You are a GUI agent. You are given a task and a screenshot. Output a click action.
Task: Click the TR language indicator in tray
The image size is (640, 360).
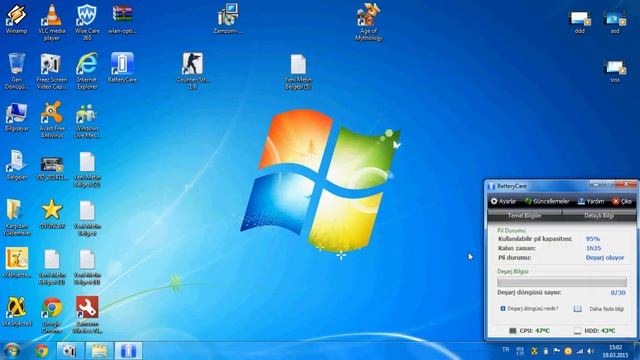click(506, 350)
